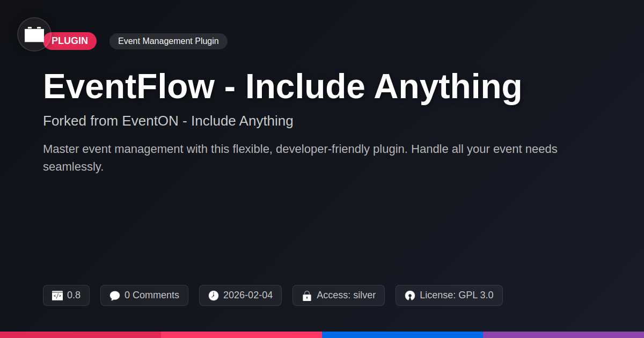Click the purple color bar segment
The height and width of the screenshot is (338, 644).
tap(563, 334)
